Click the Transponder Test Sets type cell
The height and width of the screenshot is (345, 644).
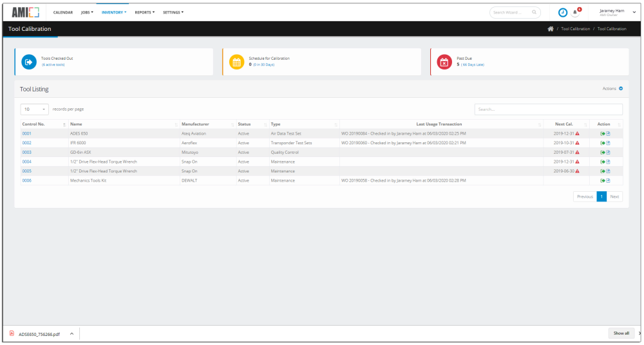pyautogui.click(x=305, y=143)
